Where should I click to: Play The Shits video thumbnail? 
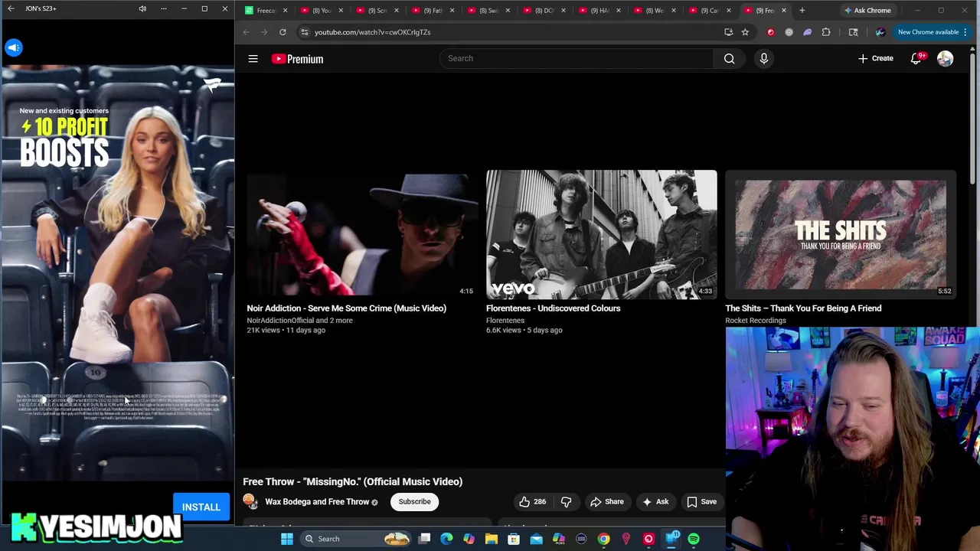840,234
